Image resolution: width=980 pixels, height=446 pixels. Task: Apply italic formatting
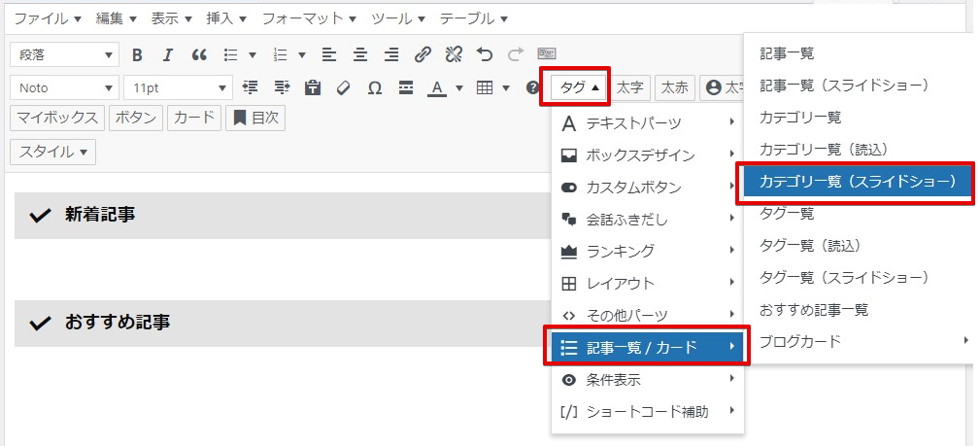(x=167, y=55)
